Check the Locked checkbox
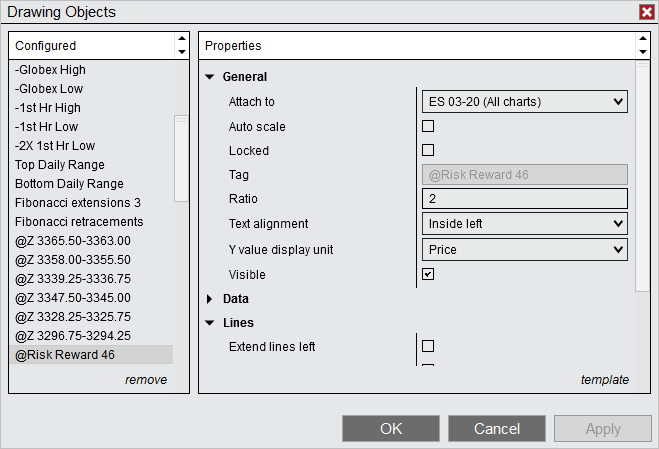 tap(428, 150)
